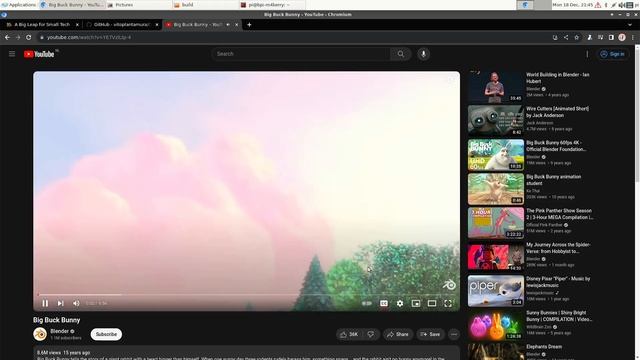
Task: Open Disney Pixar Piper video thumbnail
Action: pyautogui.click(x=496, y=291)
